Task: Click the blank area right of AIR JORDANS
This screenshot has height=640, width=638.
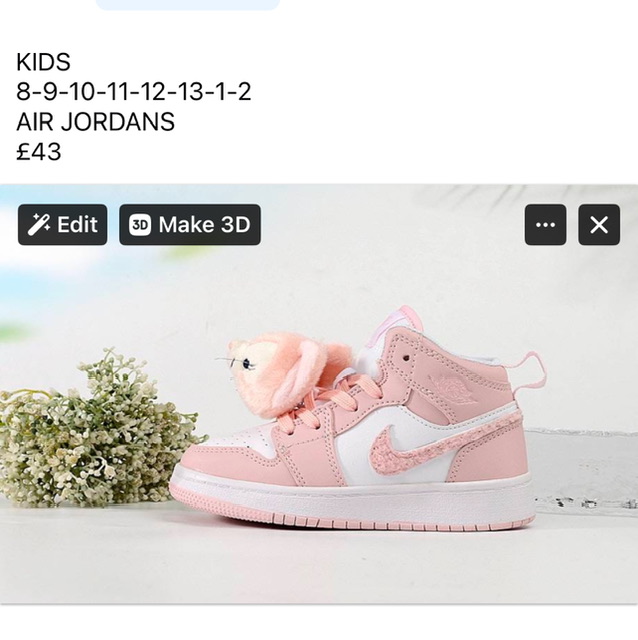Action: point(404,122)
